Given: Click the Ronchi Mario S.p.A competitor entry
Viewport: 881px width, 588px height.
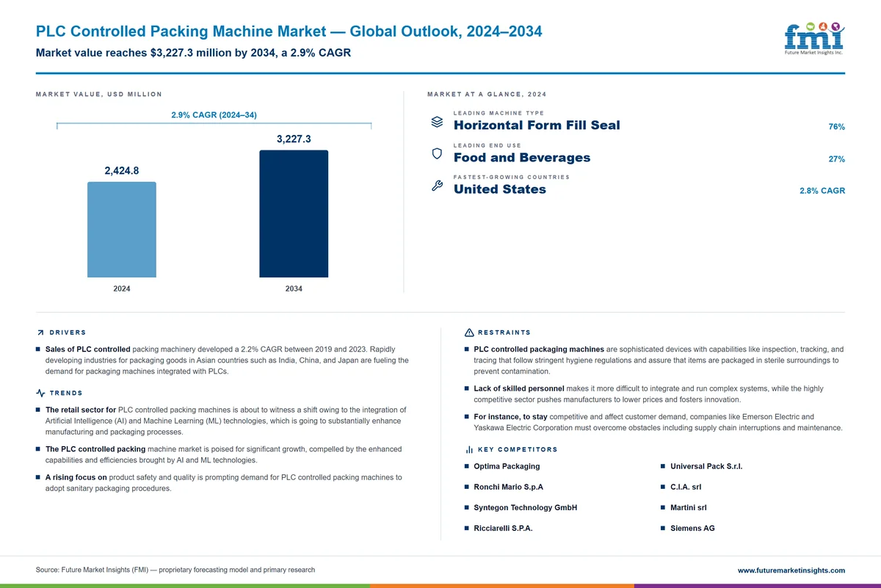Looking at the screenshot, I should pos(509,487).
